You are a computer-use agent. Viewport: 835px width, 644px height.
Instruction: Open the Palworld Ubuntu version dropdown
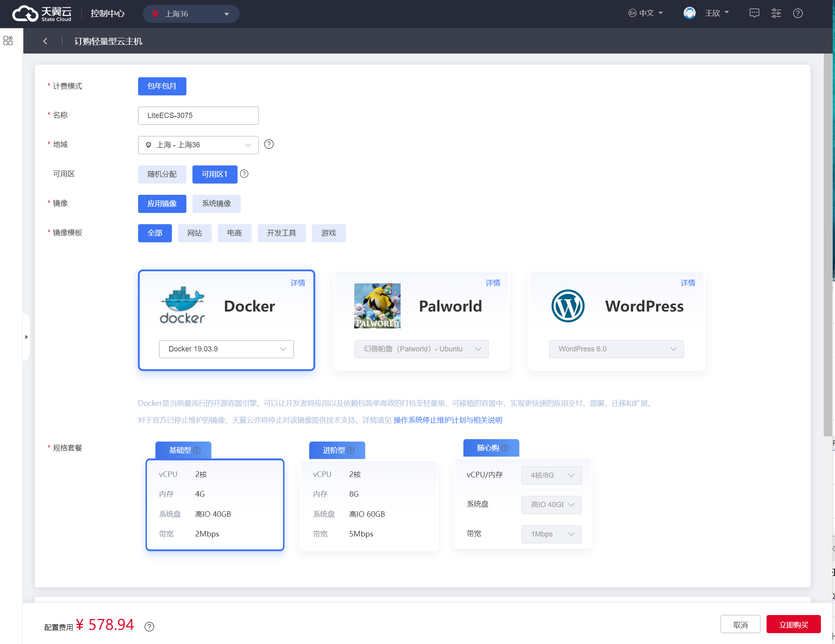(x=422, y=349)
